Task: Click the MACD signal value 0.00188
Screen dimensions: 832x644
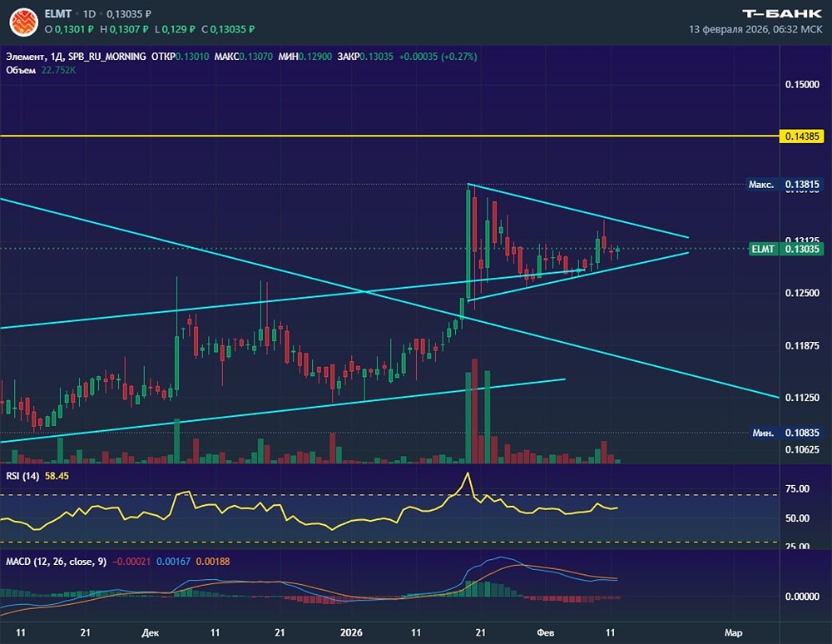Action: [213, 562]
